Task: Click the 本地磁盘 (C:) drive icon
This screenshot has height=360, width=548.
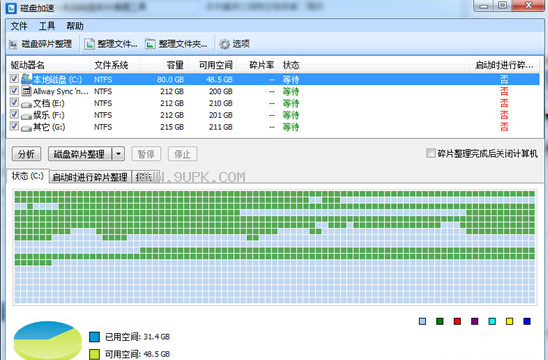Action: 26,79
